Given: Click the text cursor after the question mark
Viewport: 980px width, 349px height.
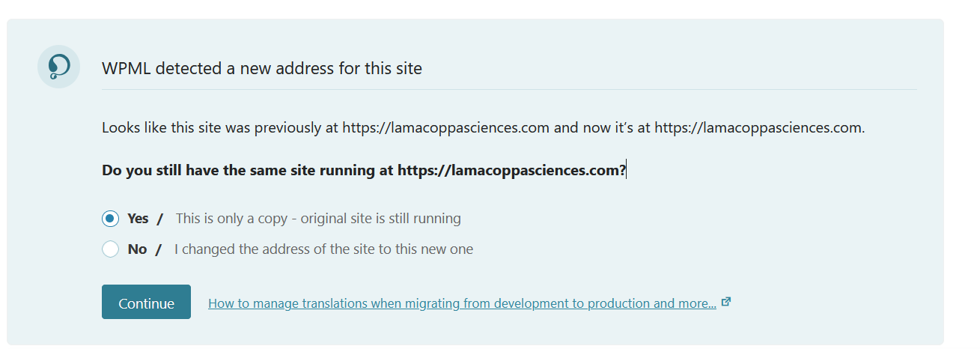Looking at the screenshot, I should click(x=626, y=170).
